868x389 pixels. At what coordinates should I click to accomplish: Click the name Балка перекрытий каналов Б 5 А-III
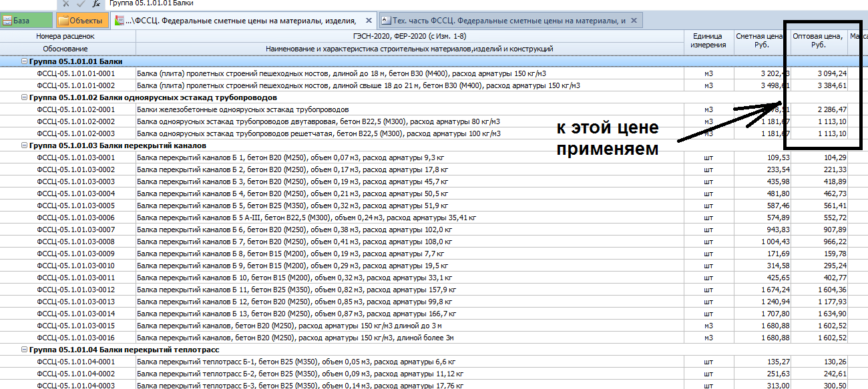click(307, 218)
